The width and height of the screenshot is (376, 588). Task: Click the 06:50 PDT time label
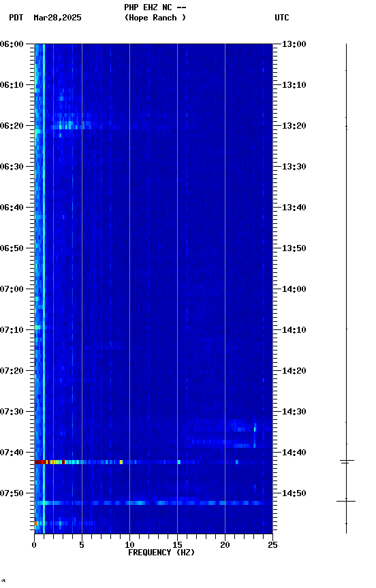pos(12,248)
